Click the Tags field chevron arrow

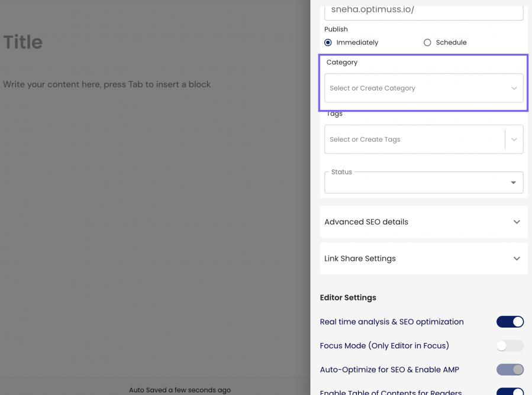click(x=514, y=140)
